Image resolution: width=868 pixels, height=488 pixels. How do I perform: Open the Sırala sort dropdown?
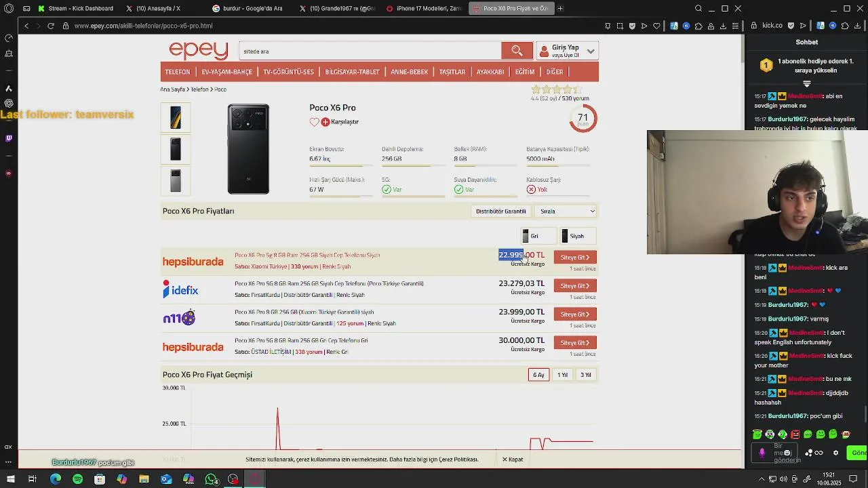click(567, 211)
